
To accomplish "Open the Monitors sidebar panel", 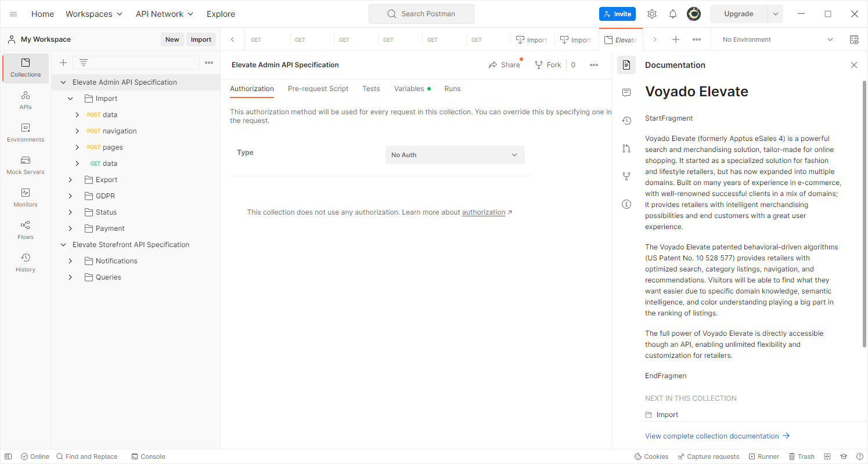I will coord(26,198).
